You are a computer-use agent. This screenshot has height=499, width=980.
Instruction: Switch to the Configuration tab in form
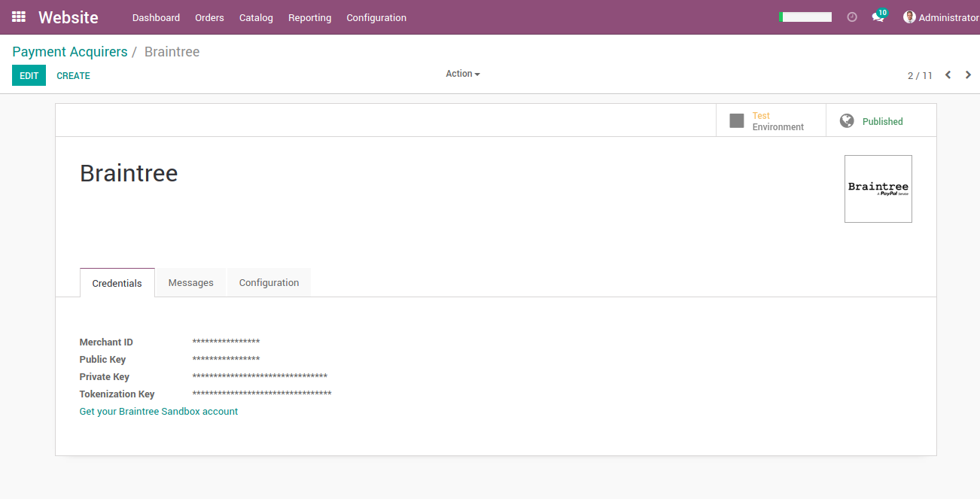pyautogui.click(x=269, y=283)
